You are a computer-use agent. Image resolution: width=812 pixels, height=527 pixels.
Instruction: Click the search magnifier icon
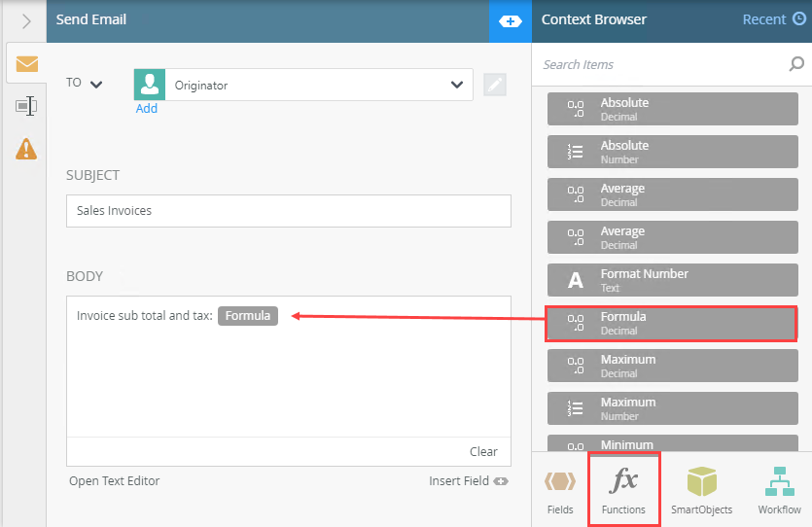[796, 64]
